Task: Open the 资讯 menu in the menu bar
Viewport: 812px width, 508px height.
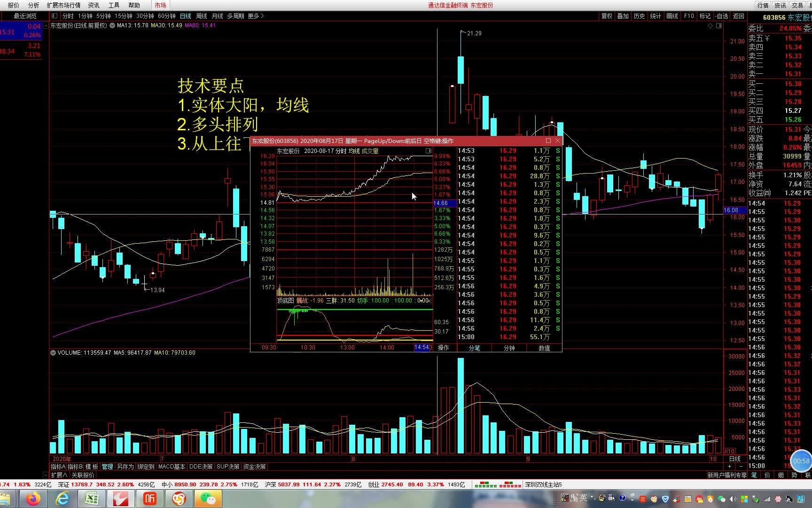Action: (94, 5)
